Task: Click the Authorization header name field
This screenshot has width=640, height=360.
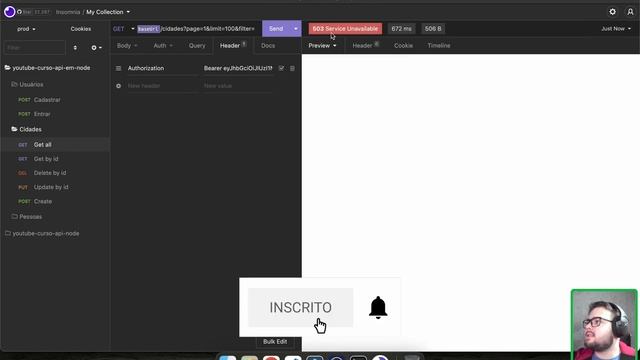Action: tap(162, 68)
